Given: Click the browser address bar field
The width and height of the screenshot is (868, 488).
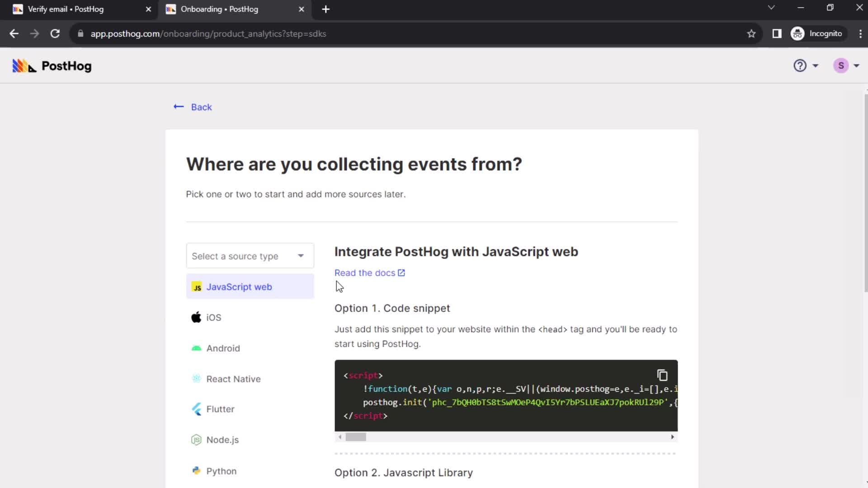Looking at the screenshot, I should pos(414,34).
